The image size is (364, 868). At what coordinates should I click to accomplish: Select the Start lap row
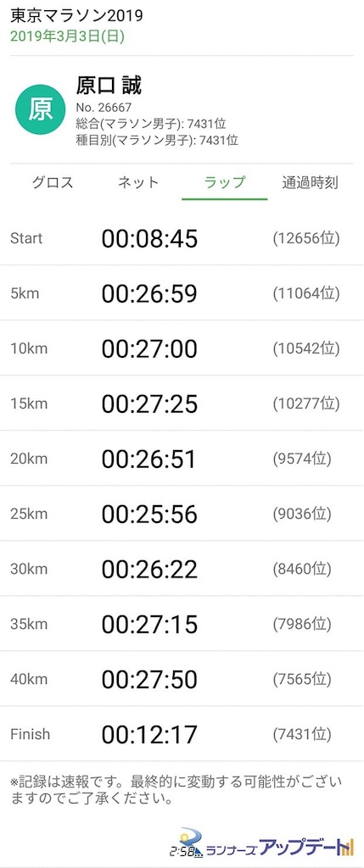pos(182,238)
